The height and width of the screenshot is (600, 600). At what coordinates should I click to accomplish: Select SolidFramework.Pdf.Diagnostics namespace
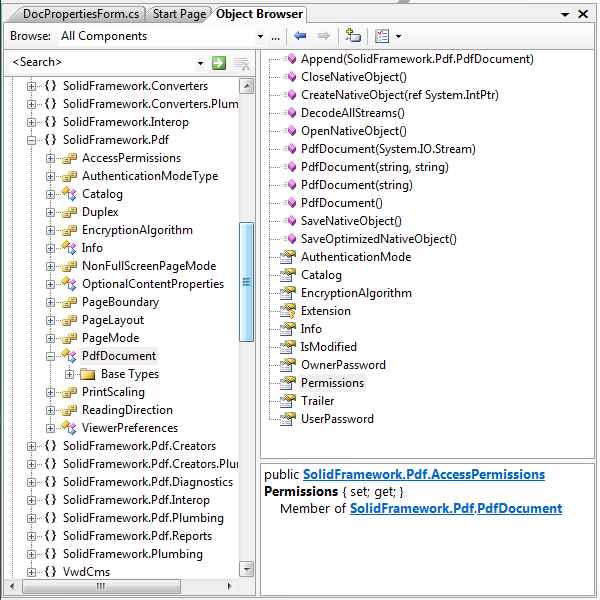148,482
